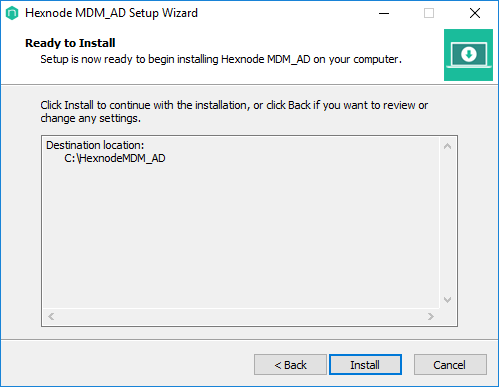
Task: Click the Ready to Install heading
Action: (70, 43)
